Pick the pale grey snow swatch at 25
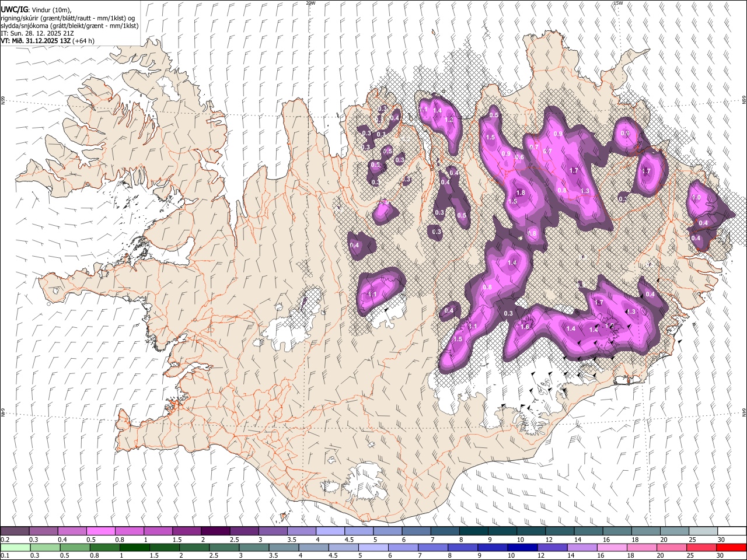This screenshot has height=560, width=747. click(703, 531)
